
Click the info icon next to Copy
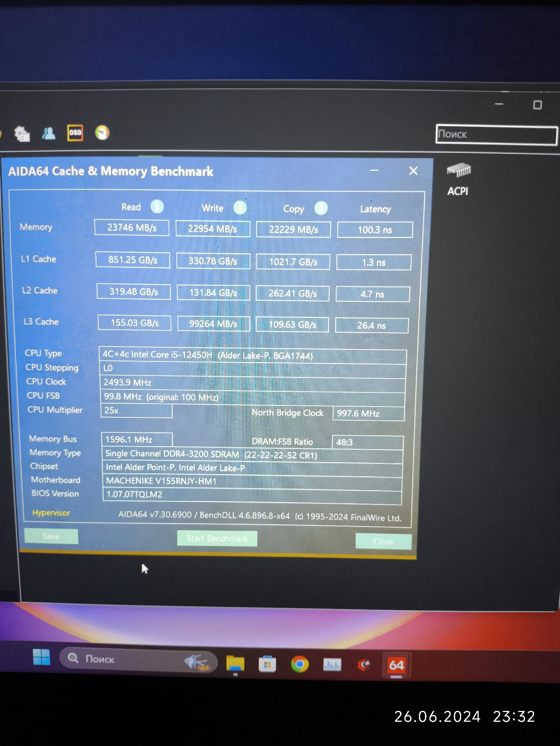point(321,208)
